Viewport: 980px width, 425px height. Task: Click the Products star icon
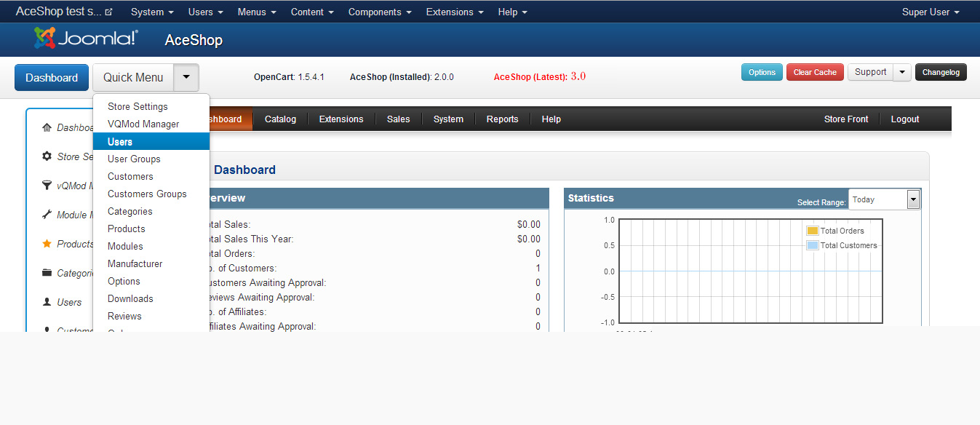(47, 244)
